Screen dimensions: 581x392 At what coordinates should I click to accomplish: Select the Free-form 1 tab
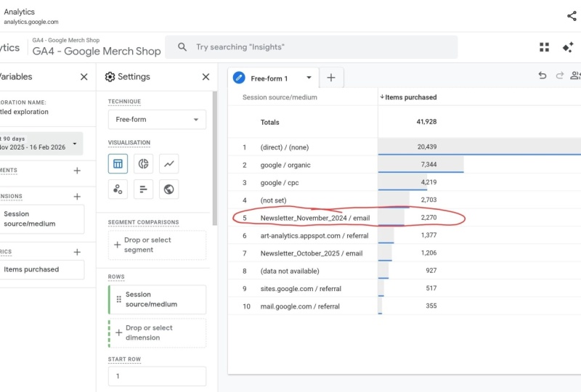[x=273, y=78]
